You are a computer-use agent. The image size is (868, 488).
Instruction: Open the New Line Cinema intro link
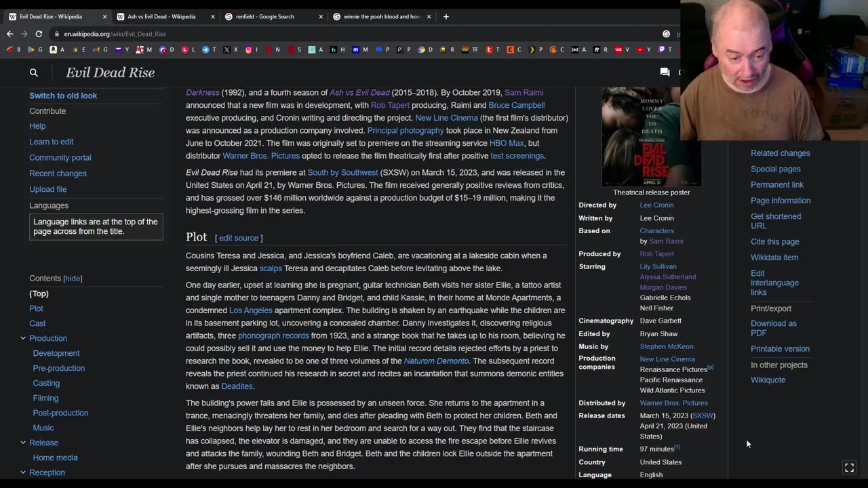(x=446, y=118)
